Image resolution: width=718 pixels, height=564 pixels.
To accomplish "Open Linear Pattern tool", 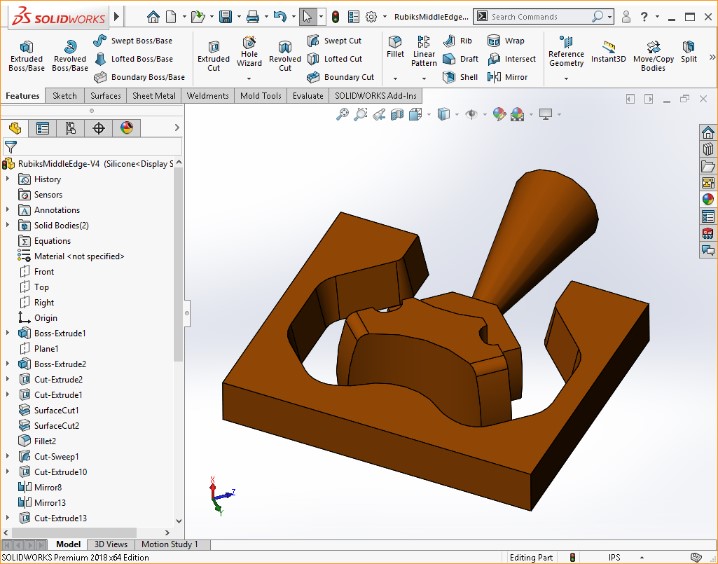I will [424, 52].
